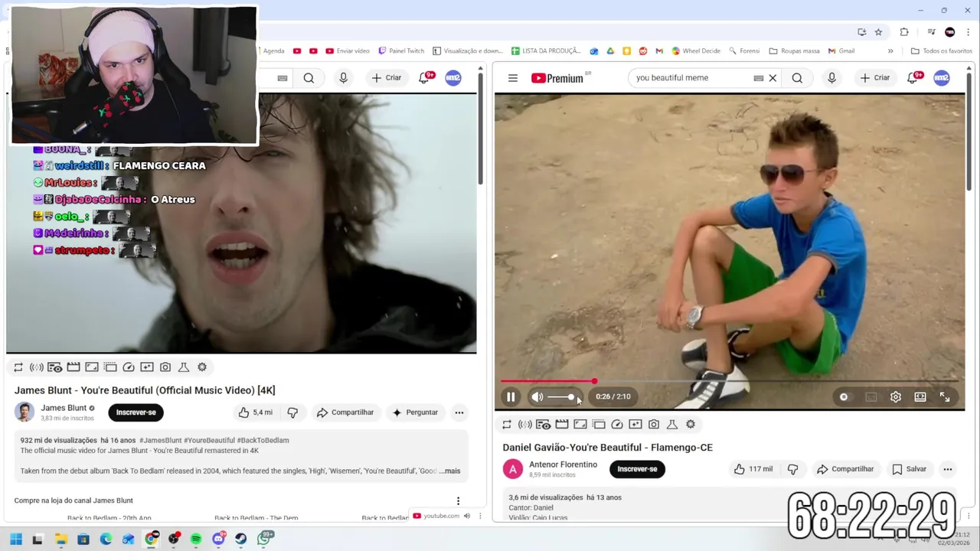Start voice search in left window
Screen dimensions: 980x551
pos(343,78)
